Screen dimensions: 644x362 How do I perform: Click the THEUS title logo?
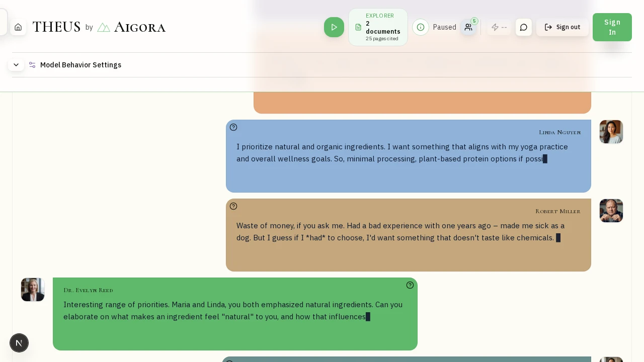coord(56,27)
